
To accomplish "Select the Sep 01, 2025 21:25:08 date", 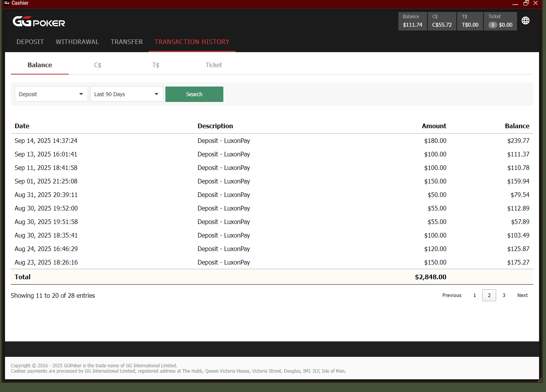I will [x=46, y=181].
